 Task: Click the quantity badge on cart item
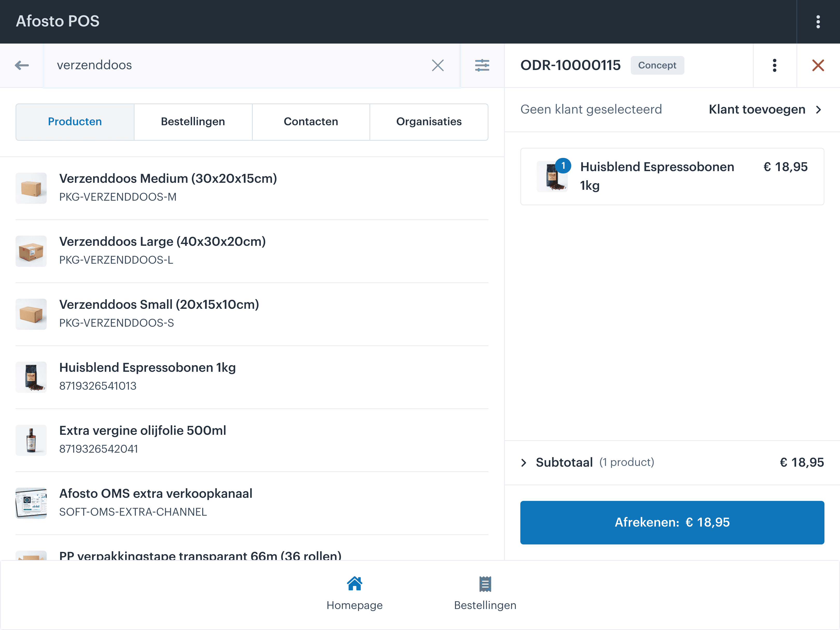click(x=563, y=166)
